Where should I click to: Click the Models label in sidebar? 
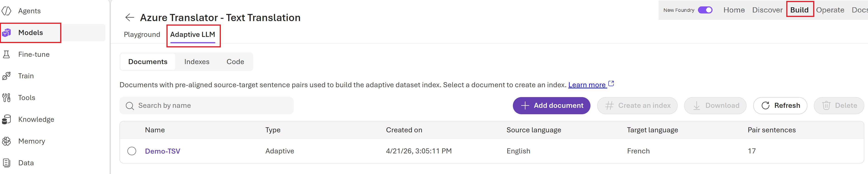pyautogui.click(x=31, y=33)
